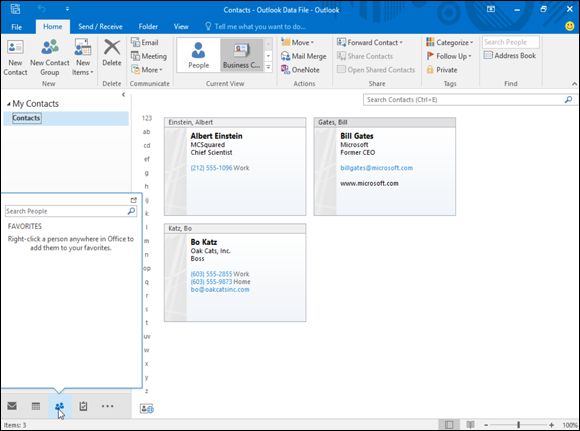Send contact to OneNote
Image resolution: width=580 pixels, height=431 pixels.
click(x=300, y=70)
